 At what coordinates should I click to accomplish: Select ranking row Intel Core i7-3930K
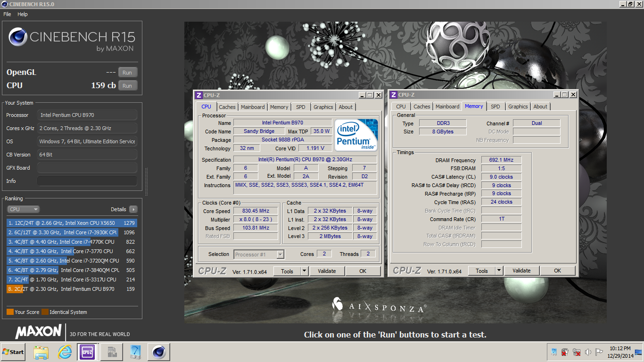click(x=71, y=232)
